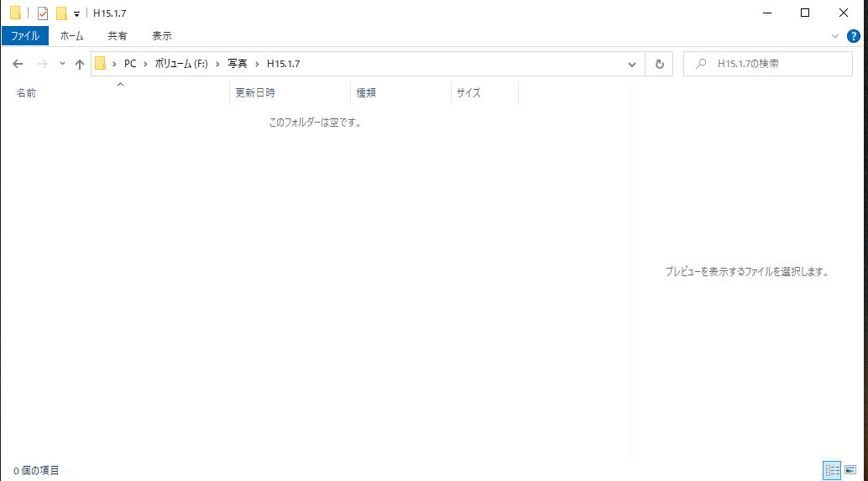The height and width of the screenshot is (481, 868).
Task: Switch to large icons view in status bar
Action: [851, 470]
